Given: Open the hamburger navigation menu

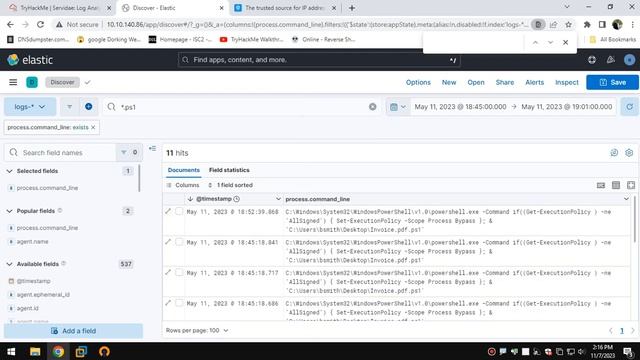Looking at the screenshot, I should [13, 82].
